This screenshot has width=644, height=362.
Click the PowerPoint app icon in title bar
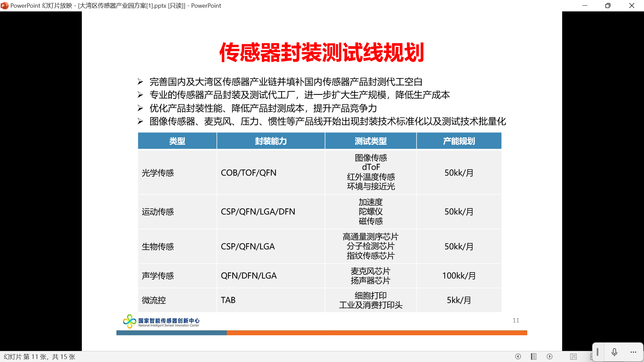point(4,6)
